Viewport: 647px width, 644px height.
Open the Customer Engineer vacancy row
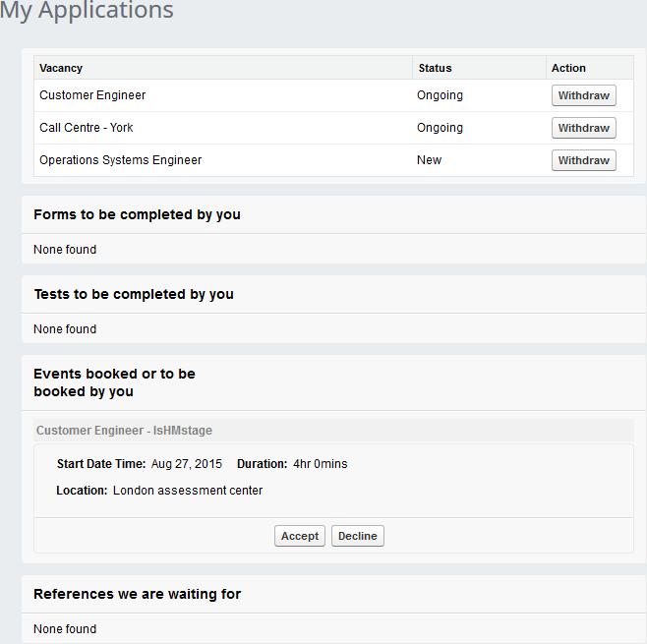[92, 95]
